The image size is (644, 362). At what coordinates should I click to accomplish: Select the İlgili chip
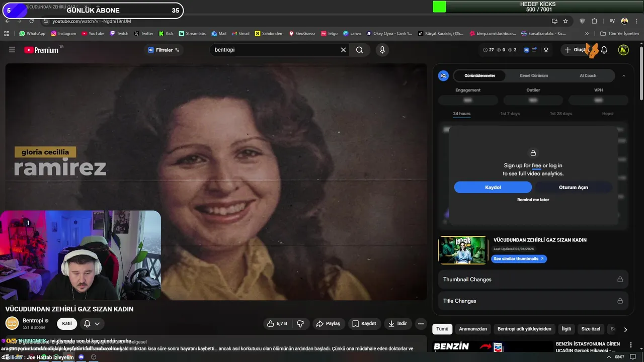pos(567,329)
